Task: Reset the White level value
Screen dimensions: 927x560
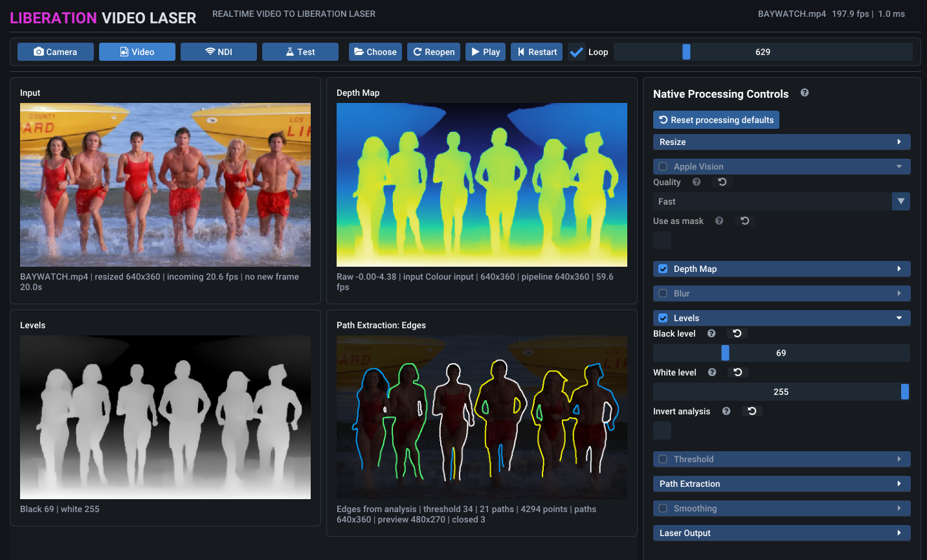Action: (x=738, y=372)
